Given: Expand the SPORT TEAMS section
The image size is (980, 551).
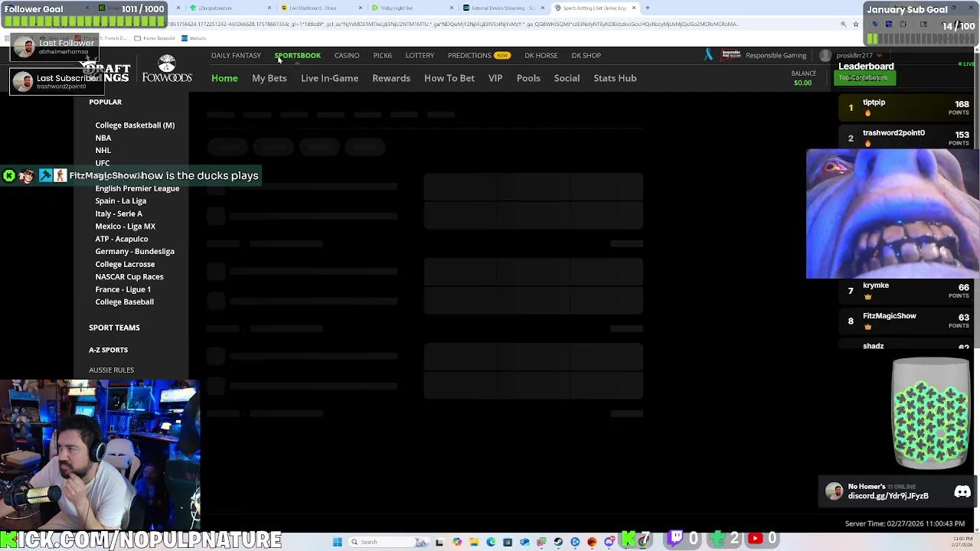Looking at the screenshot, I should click(114, 328).
